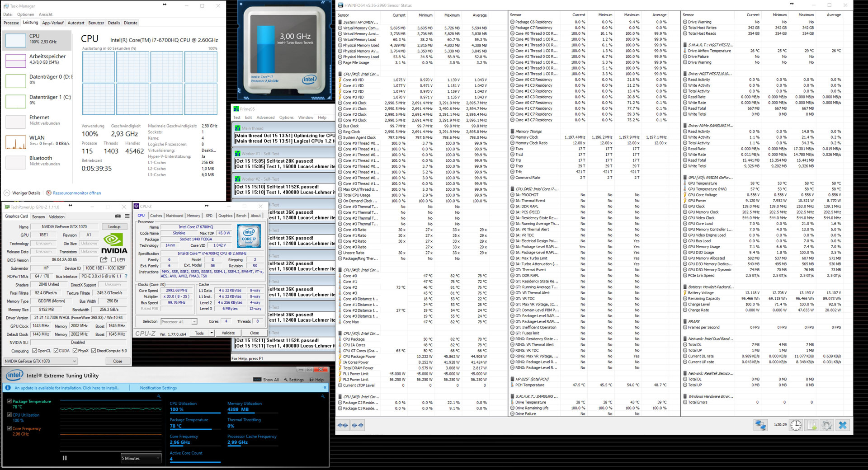This screenshot has width=868, height=470.
Task: Open CPU-Z Processor #1 selection dropdown
Action: [x=179, y=321]
